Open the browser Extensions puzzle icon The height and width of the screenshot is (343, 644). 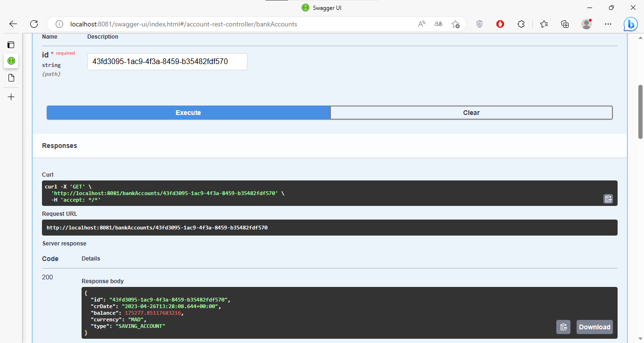tap(521, 24)
